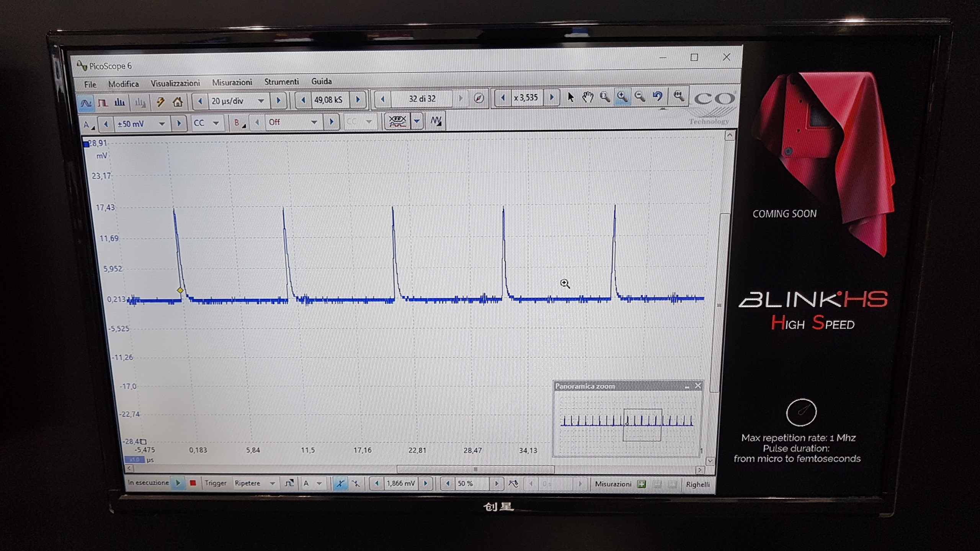Click the x1.0 µs axis scale button
This screenshot has height=551, width=980.
point(135,460)
